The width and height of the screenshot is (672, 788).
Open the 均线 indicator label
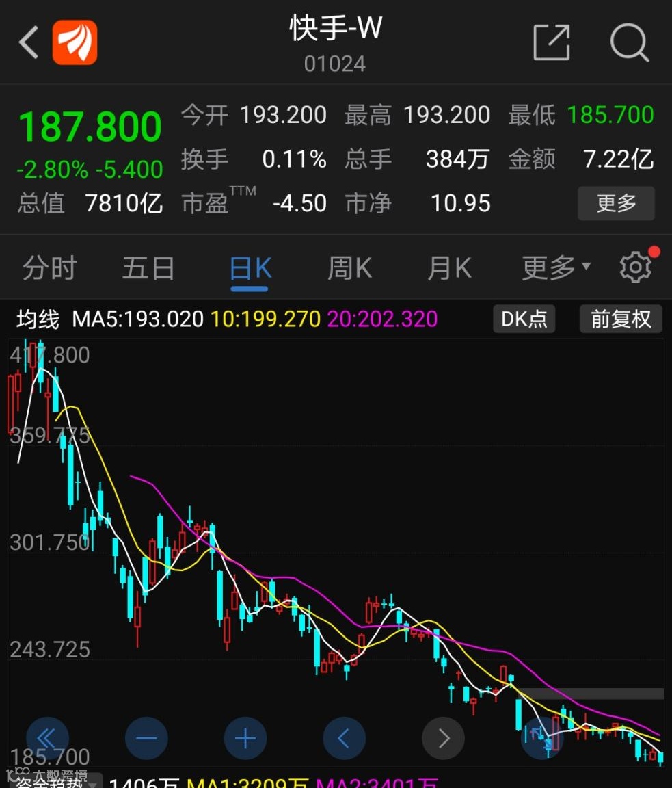tap(38, 319)
